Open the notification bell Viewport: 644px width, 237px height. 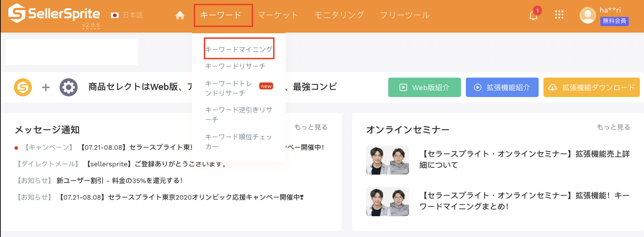pos(533,16)
